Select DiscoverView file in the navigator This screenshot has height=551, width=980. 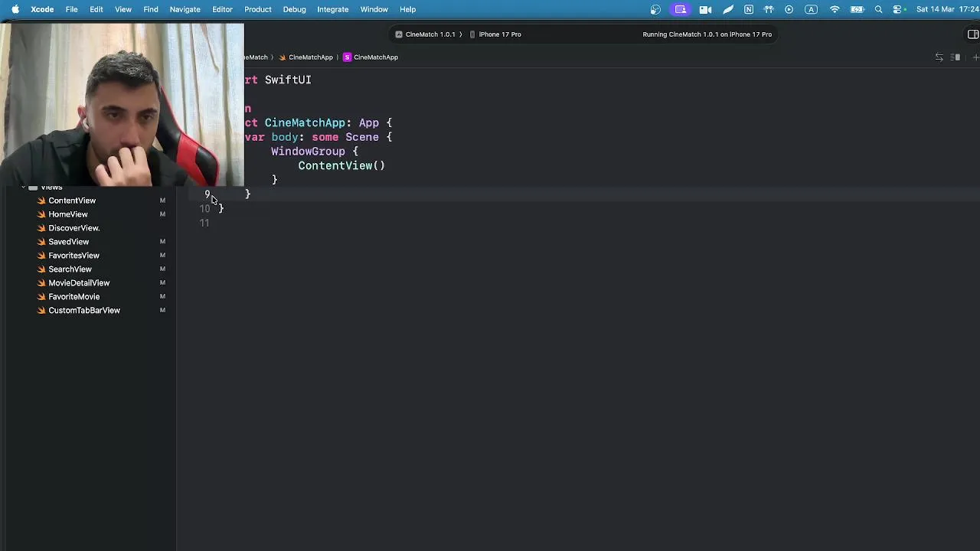[x=74, y=228]
